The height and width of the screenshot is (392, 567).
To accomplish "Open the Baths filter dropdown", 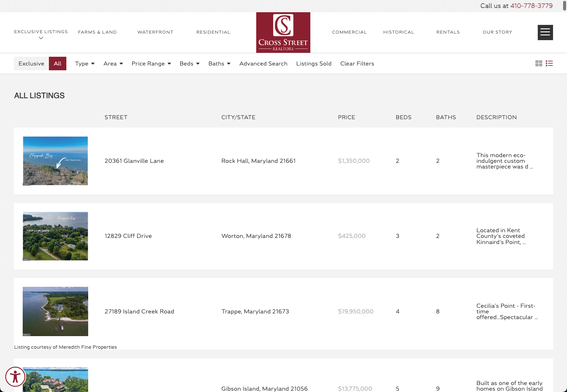I will click(x=219, y=64).
